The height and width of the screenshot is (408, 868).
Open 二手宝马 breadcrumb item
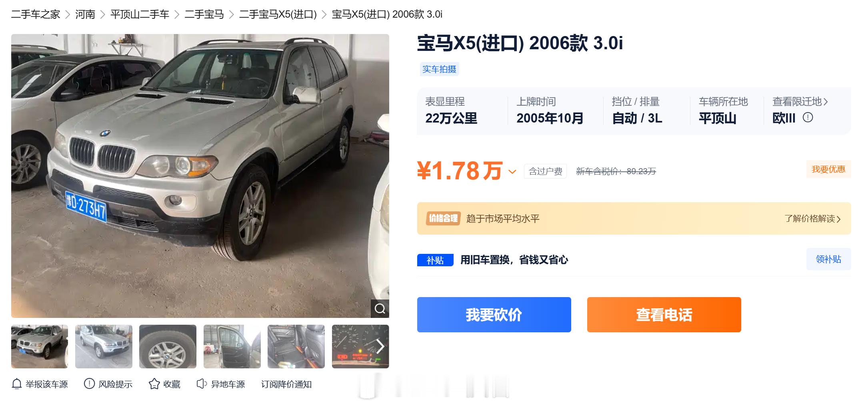pyautogui.click(x=204, y=14)
